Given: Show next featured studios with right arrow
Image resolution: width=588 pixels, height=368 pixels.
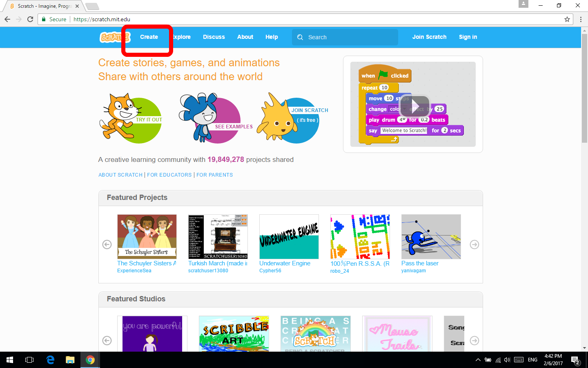Looking at the screenshot, I should 474,341.
